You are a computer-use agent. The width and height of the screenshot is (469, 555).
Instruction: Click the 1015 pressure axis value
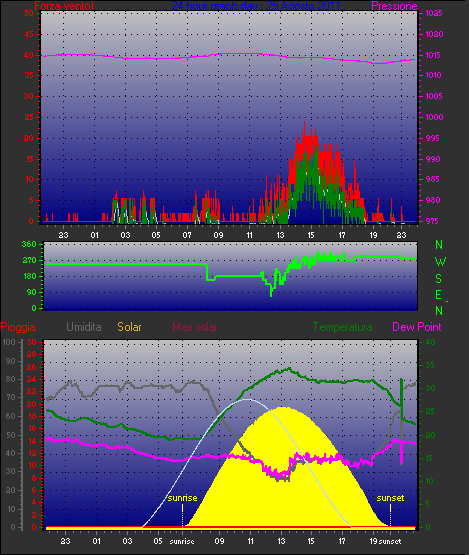(x=433, y=55)
